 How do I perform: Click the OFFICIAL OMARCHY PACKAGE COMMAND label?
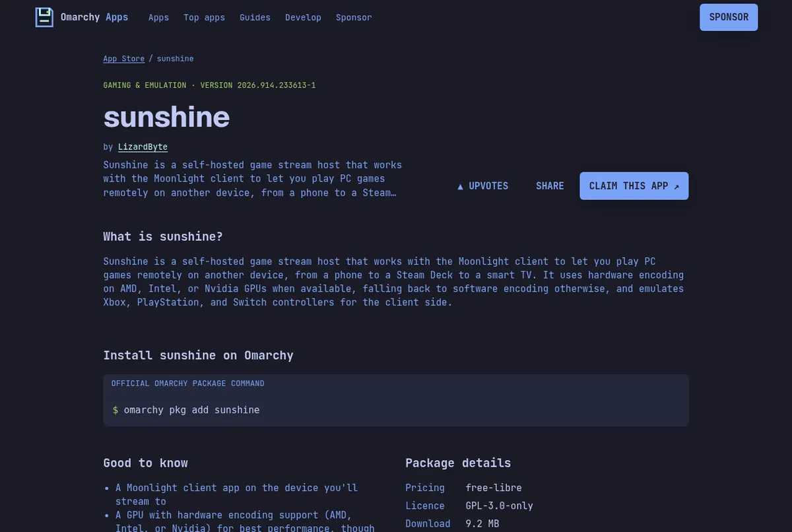coord(187,383)
